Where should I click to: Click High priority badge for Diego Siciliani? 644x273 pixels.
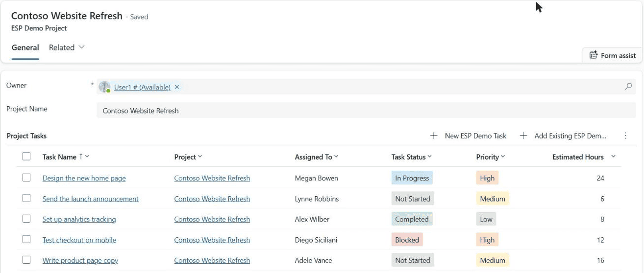click(x=487, y=240)
